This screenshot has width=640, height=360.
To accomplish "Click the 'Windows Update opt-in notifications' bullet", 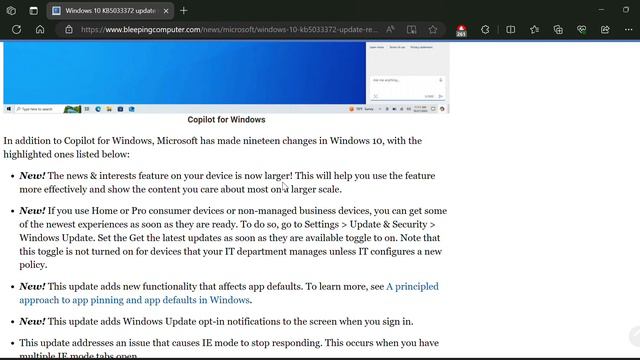I will click(x=216, y=321).
